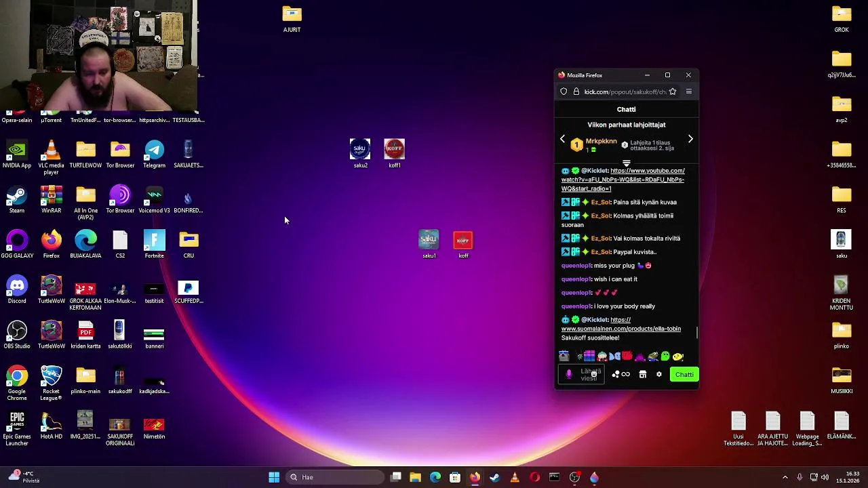Open OBS Studio desktop shortcut

[x=17, y=335]
